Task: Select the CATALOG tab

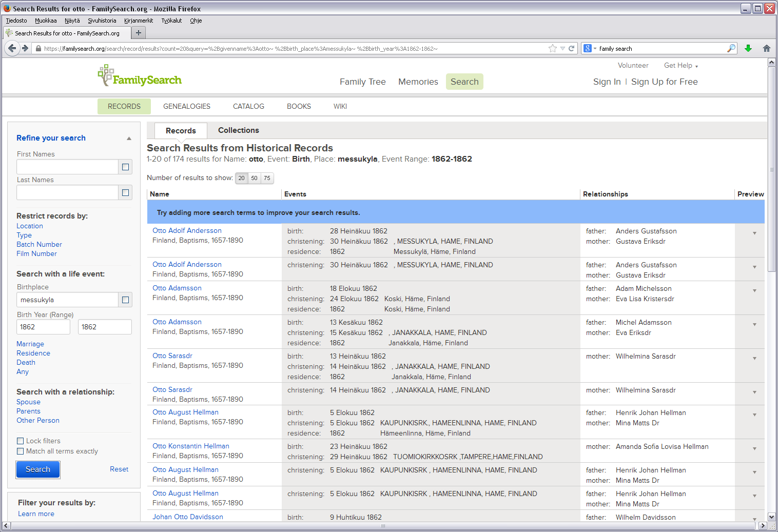Action: [x=248, y=106]
